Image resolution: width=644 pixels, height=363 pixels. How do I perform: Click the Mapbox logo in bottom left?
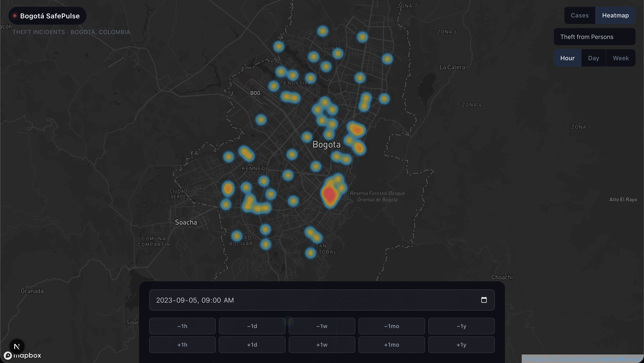point(23,355)
